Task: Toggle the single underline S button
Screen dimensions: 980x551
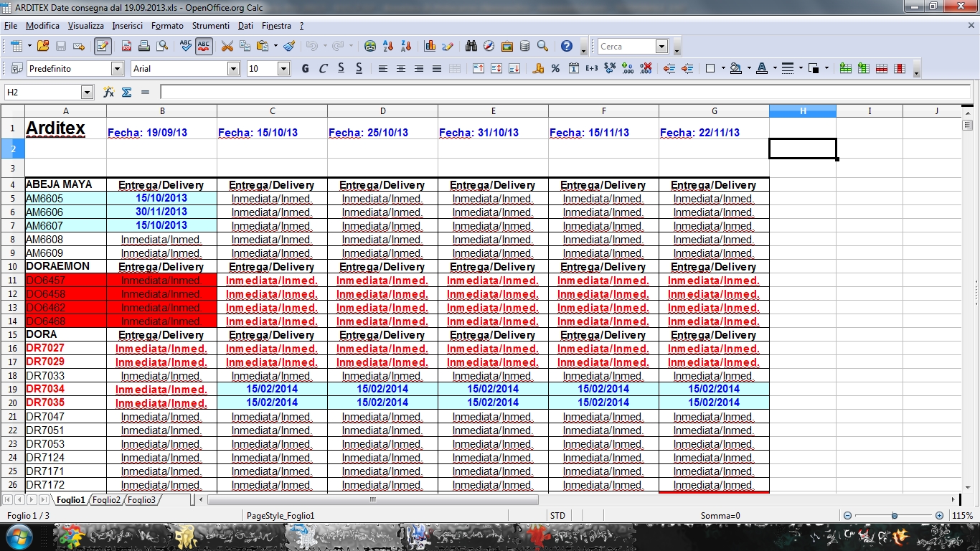Action: point(341,69)
